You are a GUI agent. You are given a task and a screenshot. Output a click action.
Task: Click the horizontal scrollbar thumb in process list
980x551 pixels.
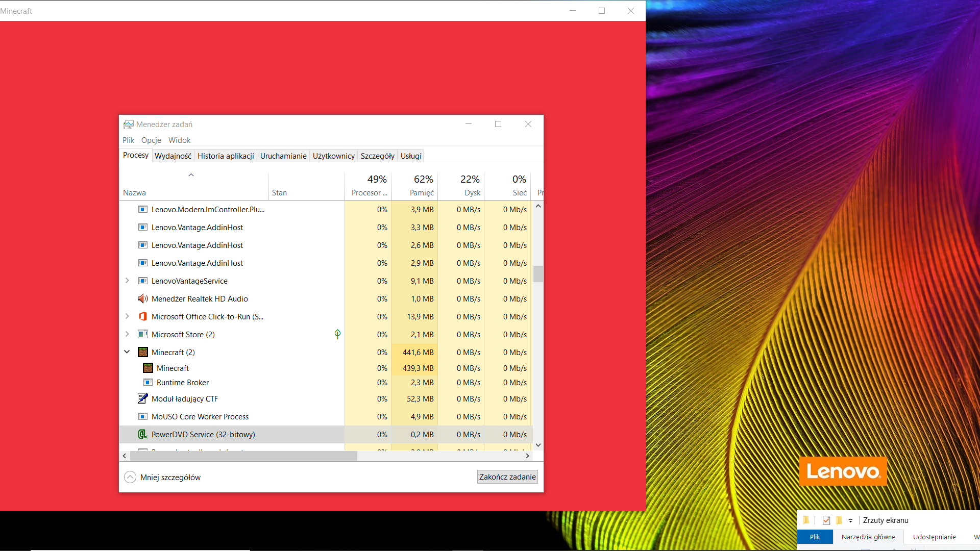pyautogui.click(x=243, y=456)
